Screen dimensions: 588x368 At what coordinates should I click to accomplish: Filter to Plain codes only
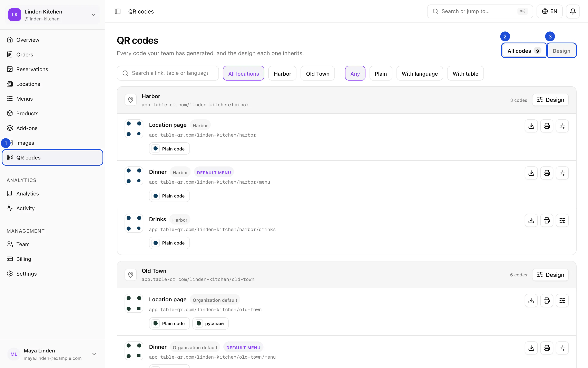[x=381, y=73]
